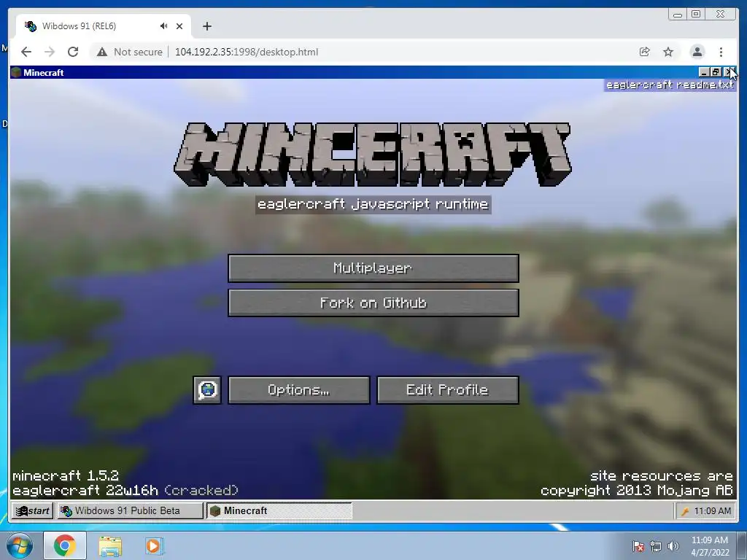Share this page icon
Image resolution: width=747 pixels, height=560 pixels.
point(645,52)
